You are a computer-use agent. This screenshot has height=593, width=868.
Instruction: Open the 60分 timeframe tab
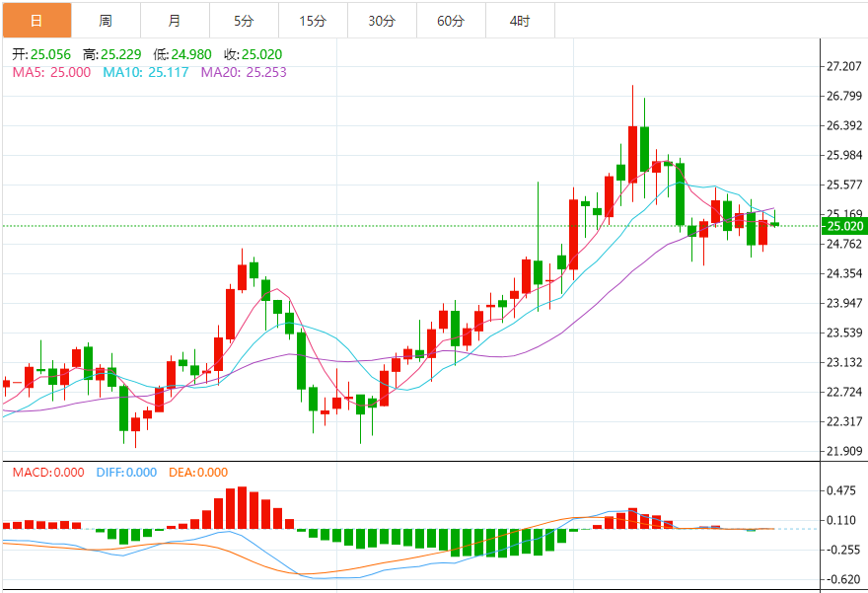pos(451,21)
